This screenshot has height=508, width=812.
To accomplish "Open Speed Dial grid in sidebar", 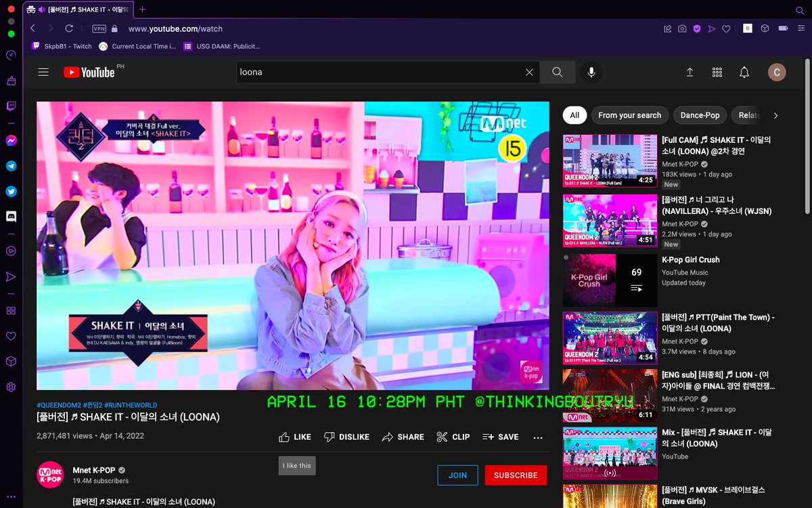I will (11, 311).
